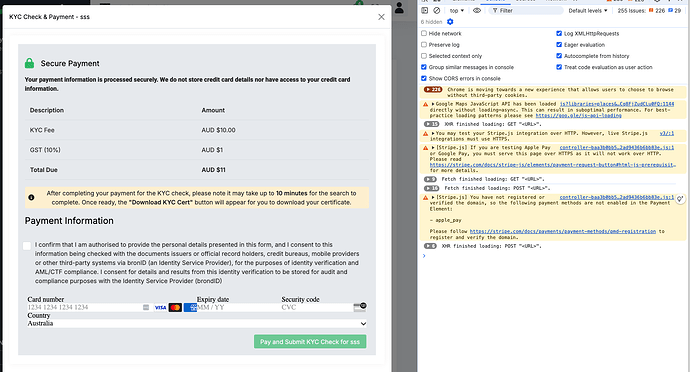Click the warning triangle beside Google Maps message
This screenshot has width=690, height=372.
pyautogui.click(x=426, y=104)
